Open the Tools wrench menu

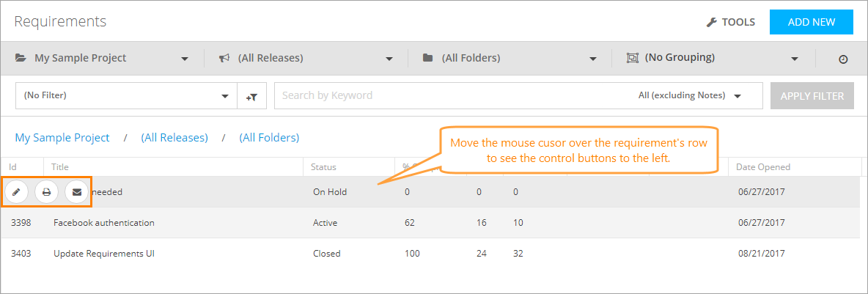click(731, 22)
